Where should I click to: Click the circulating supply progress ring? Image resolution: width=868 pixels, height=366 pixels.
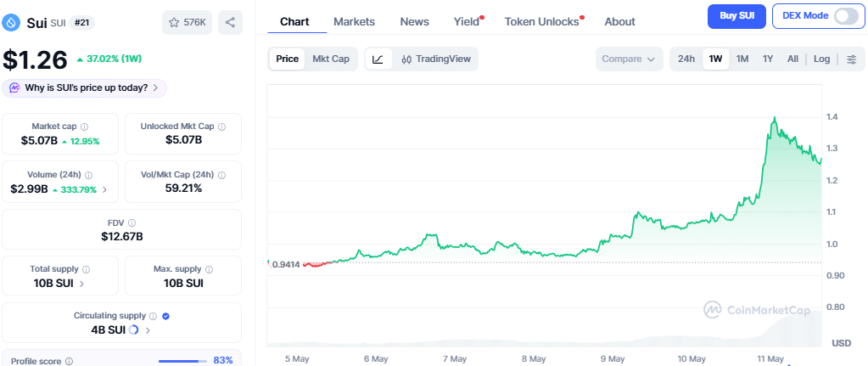pyautogui.click(x=133, y=330)
